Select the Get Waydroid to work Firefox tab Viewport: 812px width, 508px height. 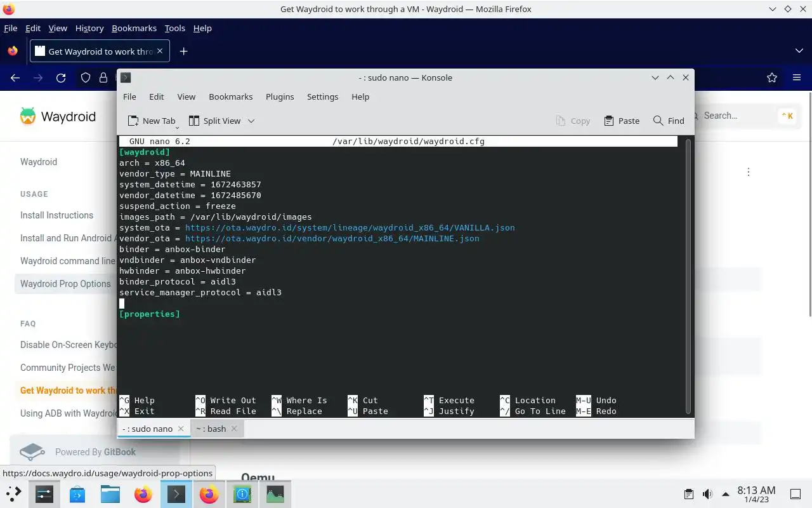100,51
